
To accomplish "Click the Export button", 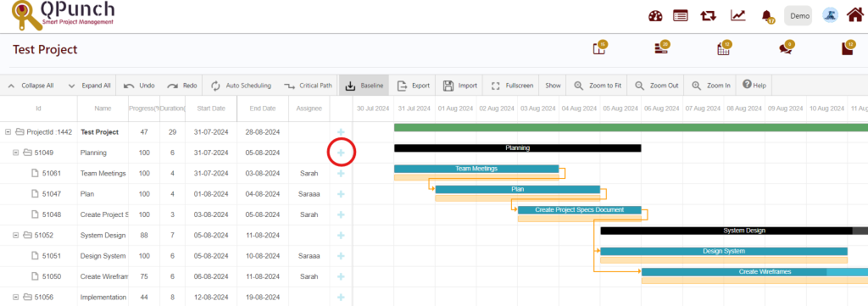I will coord(414,86).
